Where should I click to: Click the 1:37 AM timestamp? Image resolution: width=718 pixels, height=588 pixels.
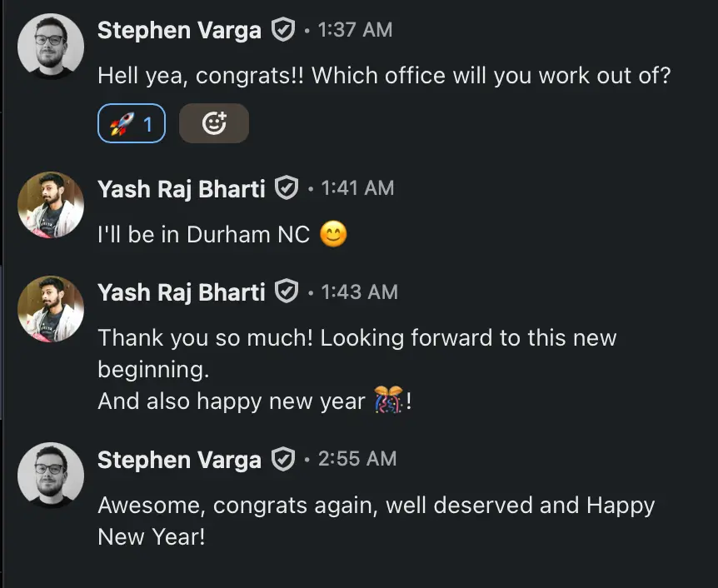point(355,31)
